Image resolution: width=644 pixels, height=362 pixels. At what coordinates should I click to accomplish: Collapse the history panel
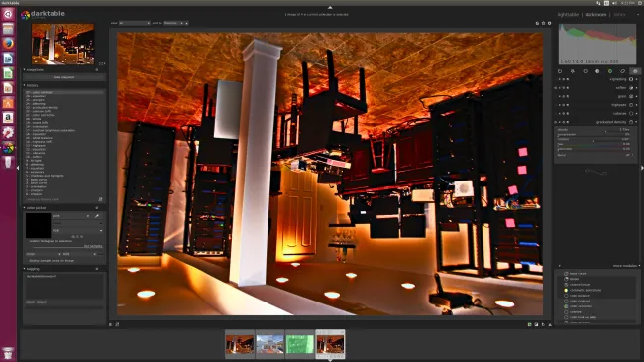(32, 85)
